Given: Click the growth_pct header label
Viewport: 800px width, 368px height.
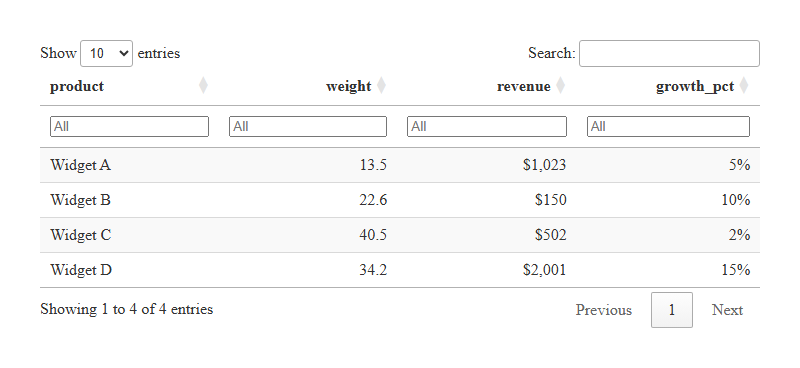Looking at the screenshot, I should tap(695, 86).
